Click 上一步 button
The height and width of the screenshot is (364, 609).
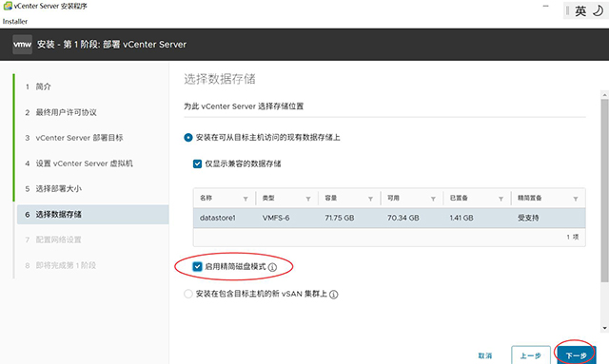tap(531, 355)
